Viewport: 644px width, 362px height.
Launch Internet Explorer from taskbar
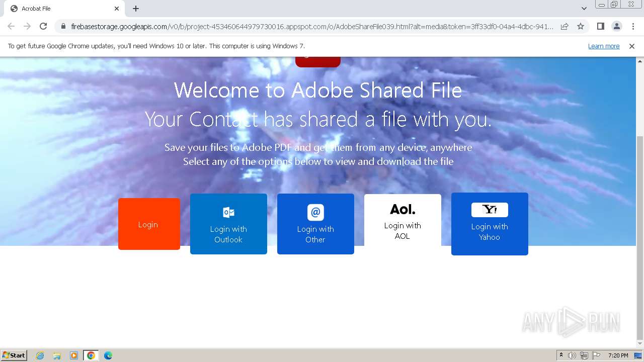[40, 355]
